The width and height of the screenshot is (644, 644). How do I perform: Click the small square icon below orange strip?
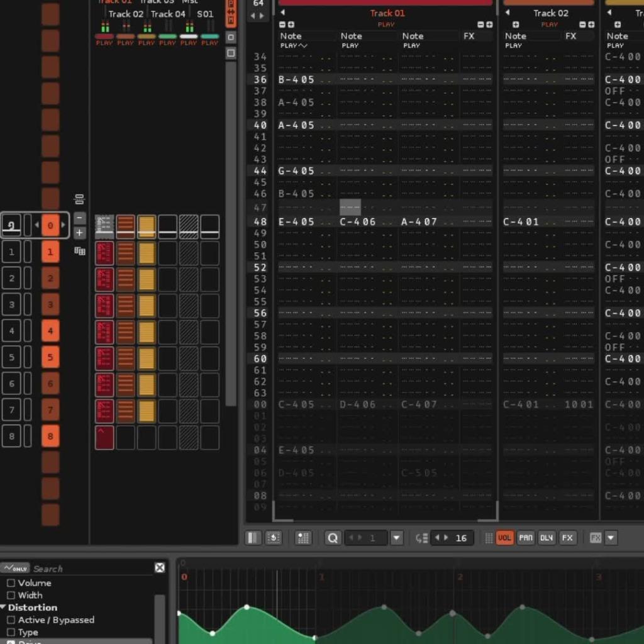click(231, 37)
